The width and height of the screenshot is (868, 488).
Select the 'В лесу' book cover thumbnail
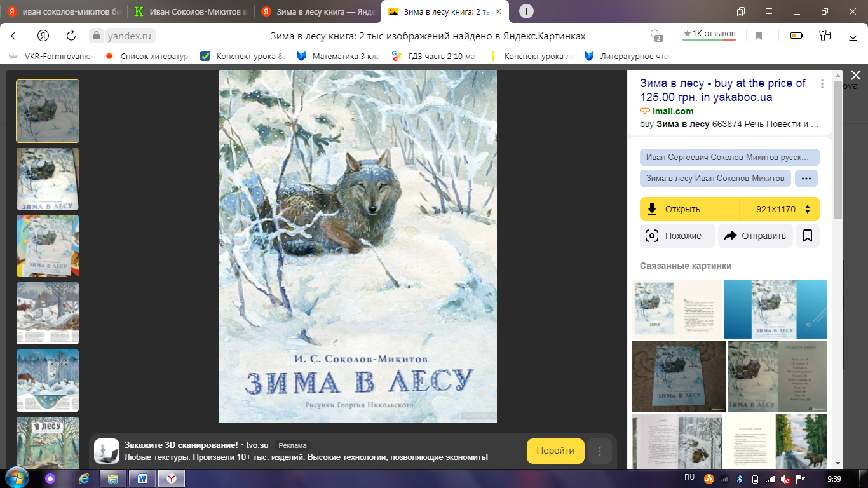[x=48, y=442]
